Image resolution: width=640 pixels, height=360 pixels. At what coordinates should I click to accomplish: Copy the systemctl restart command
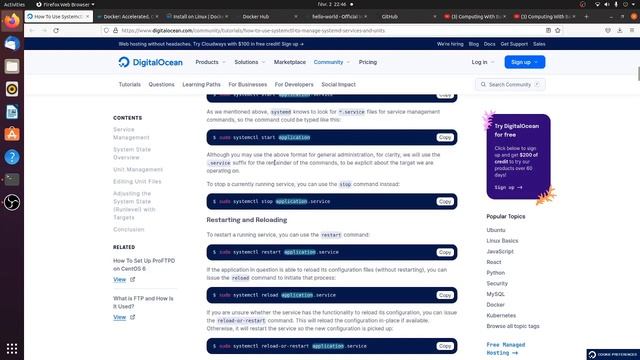point(445,252)
